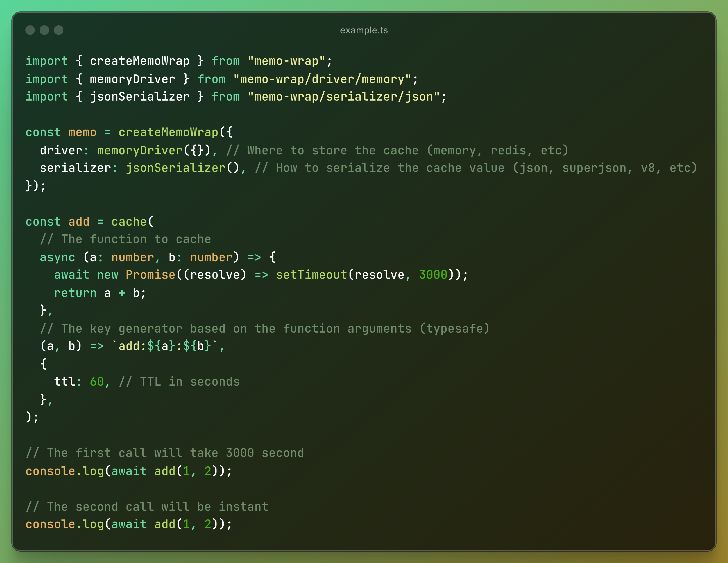Click the third gray window dot
The width and height of the screenshot is (728, 563).
point(59,30)
